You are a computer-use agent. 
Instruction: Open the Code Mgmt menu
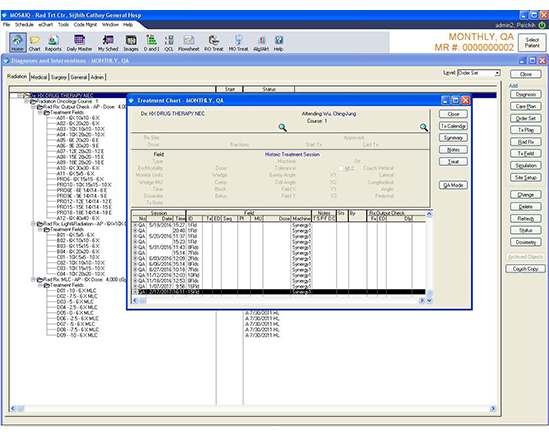pyautogui.click(x=85, y=25)
